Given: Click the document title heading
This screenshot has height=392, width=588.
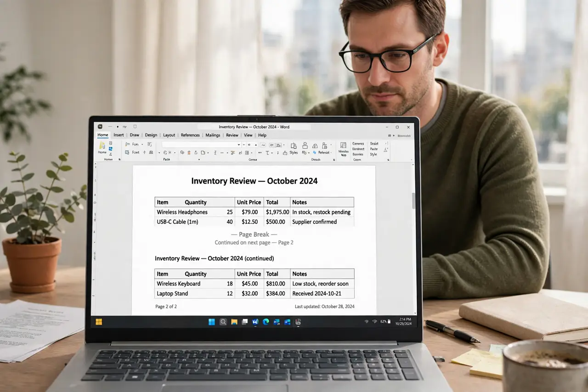Looking at the screenshot, I should (254, 181).
